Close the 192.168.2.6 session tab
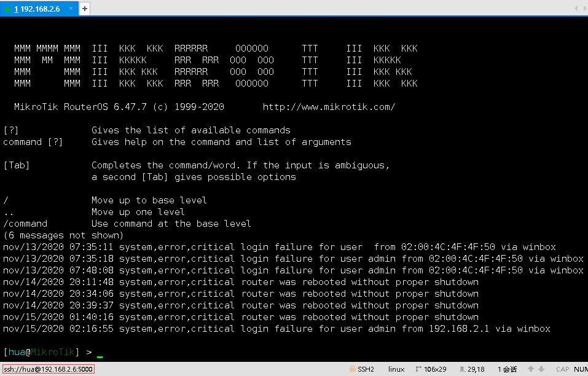588x376 pixels. point(71,8)
